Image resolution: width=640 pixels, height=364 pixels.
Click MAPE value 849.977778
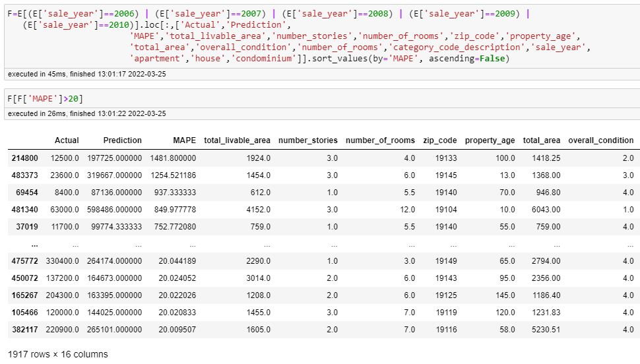point(175,209)
